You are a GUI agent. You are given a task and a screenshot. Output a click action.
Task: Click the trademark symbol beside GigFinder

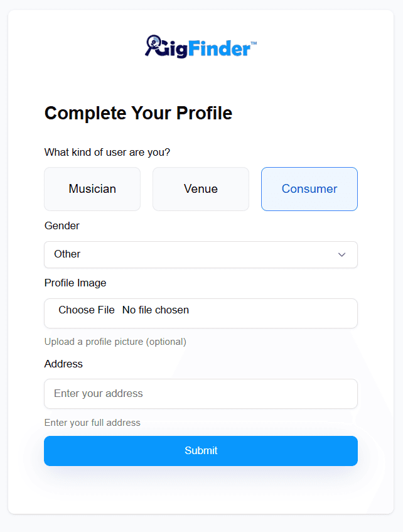click(254, 43)
